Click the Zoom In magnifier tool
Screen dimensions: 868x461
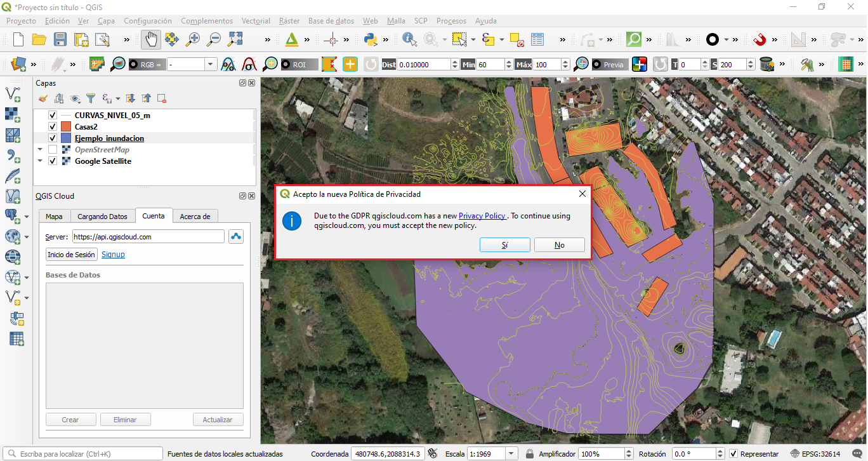tap(192, 39)
